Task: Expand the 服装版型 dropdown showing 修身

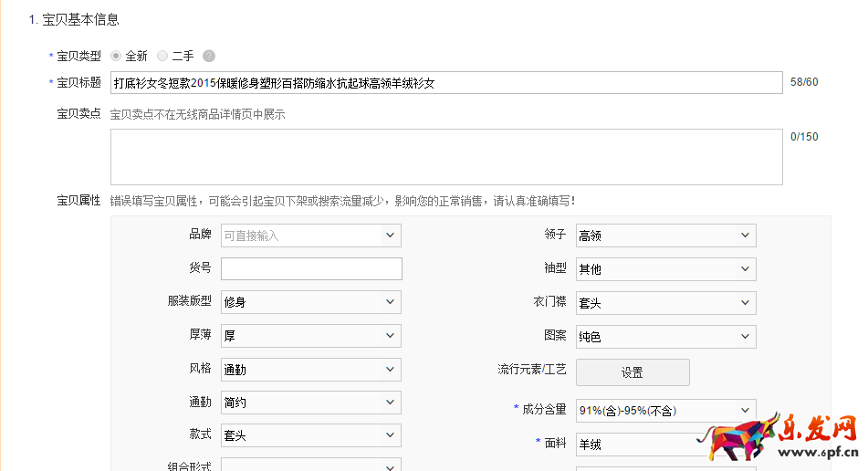Action: tap(310, 302)
